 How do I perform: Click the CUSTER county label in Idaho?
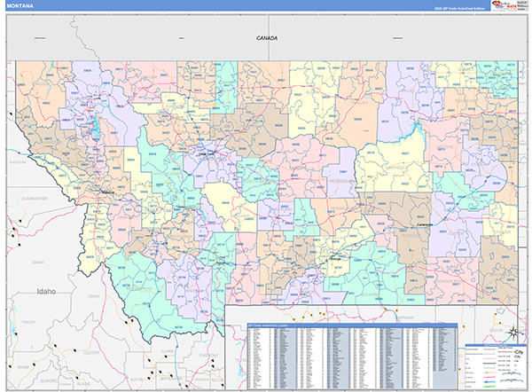coord(89,353)
